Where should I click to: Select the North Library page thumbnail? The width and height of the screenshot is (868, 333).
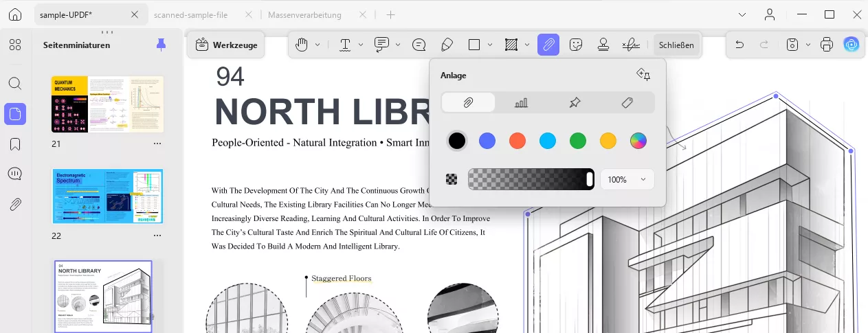[x=103, y=297]
